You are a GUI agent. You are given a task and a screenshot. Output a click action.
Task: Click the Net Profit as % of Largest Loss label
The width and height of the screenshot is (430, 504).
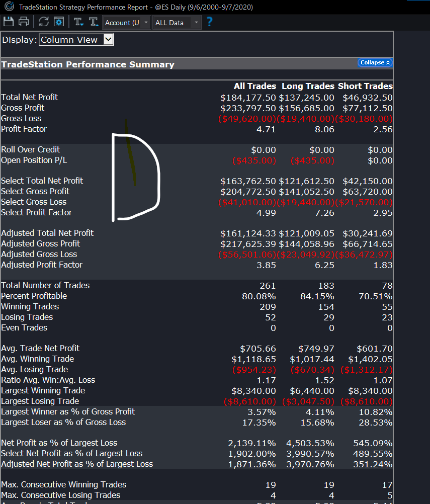pyautogui.click(x=59, y=443)
